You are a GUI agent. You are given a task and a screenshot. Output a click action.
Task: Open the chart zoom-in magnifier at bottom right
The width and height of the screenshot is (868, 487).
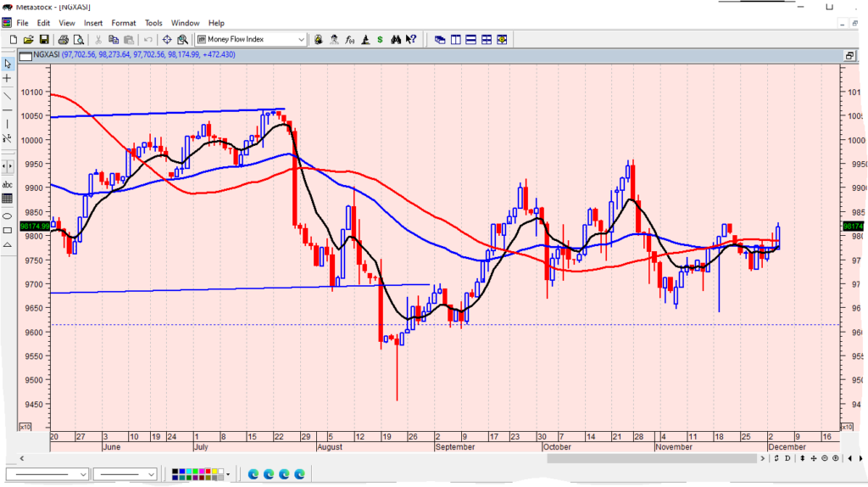(x=836, y=458)
